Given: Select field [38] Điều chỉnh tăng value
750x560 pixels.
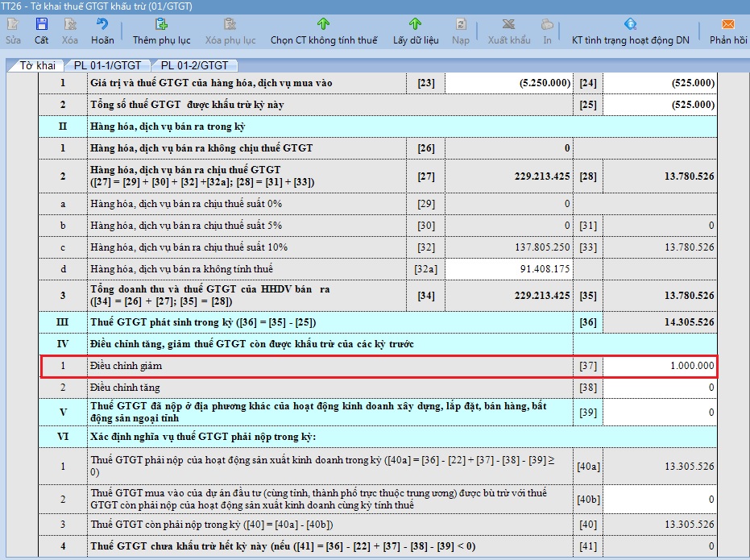Looking at the screenshot, I should pos(660,388).
